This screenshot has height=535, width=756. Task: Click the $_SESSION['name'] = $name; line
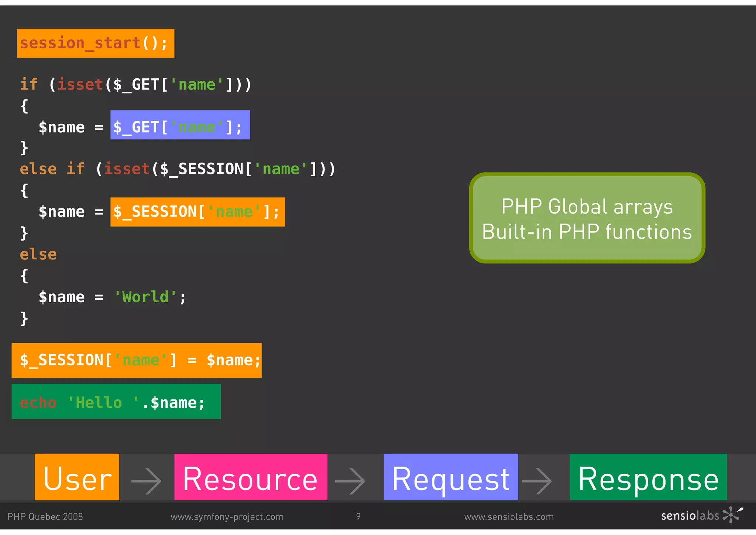137,360
